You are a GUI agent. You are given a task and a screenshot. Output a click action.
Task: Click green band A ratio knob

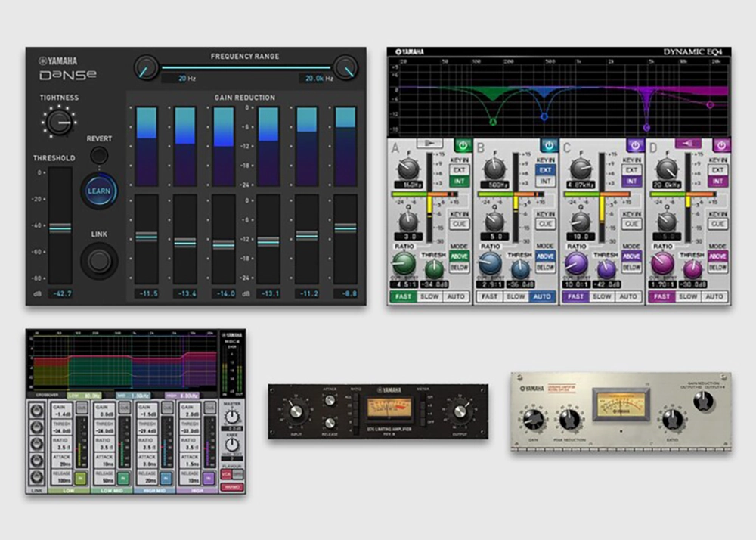click(404, 263)
